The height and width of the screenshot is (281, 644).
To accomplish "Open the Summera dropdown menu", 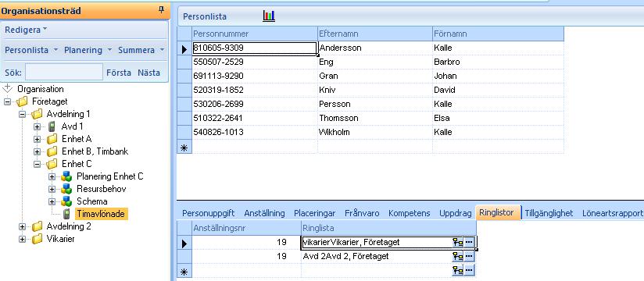I will coord(141,50).
